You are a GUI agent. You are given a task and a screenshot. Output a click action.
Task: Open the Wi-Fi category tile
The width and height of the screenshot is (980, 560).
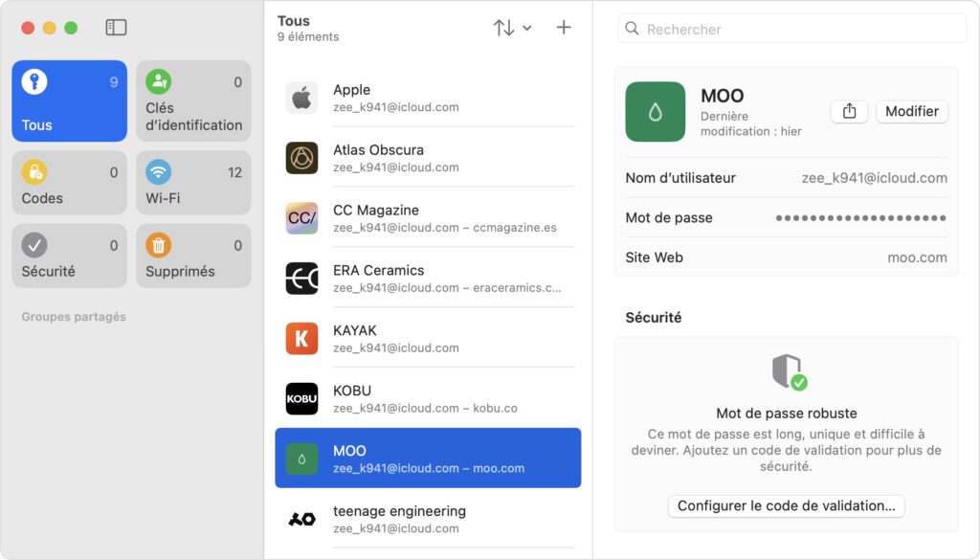pos(193,183)
